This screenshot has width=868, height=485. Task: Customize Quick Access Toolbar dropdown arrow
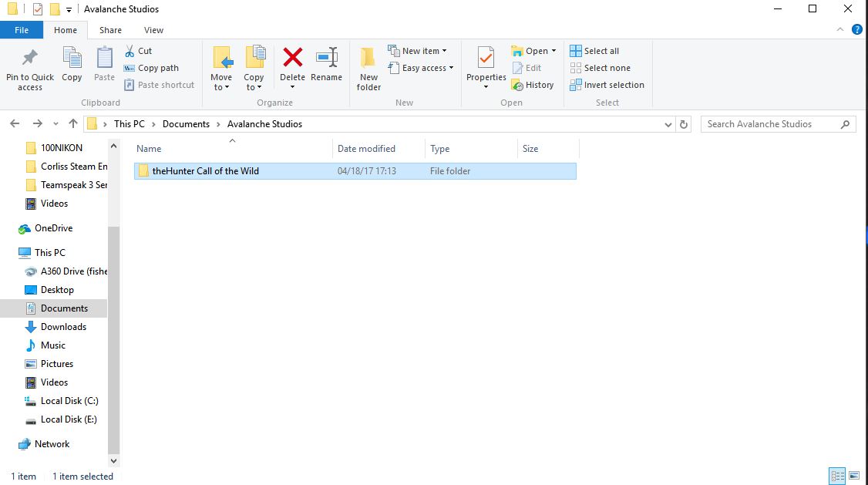[69, 9]
